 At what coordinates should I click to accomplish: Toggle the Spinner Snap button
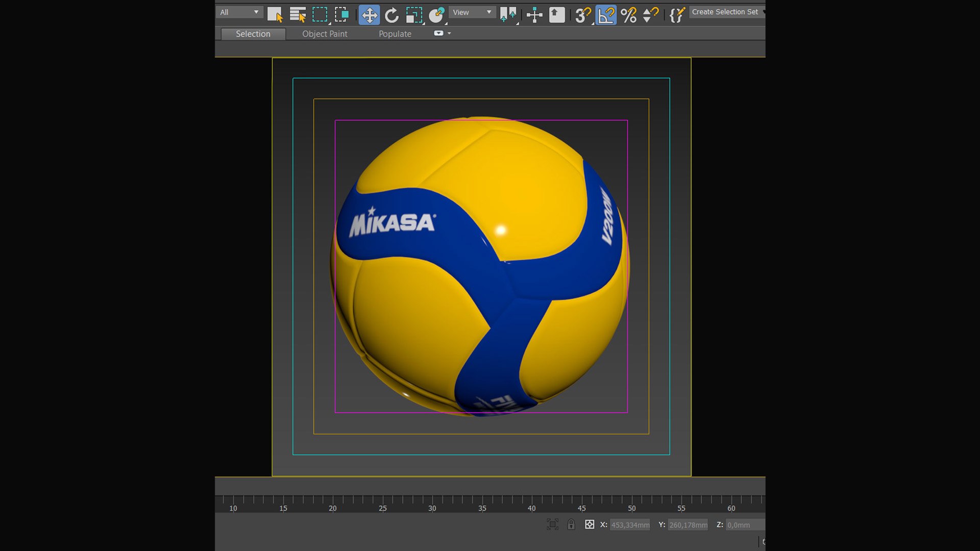point(650,15)
